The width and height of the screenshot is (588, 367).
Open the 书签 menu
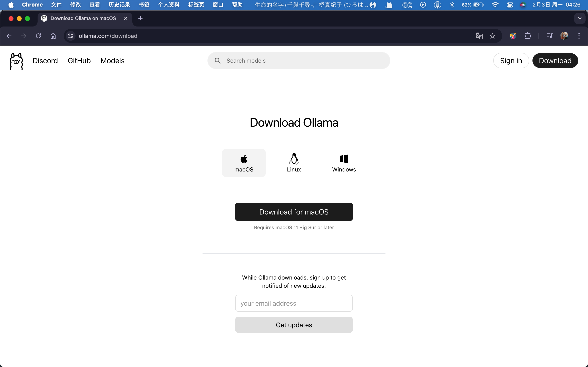(144, 5)
